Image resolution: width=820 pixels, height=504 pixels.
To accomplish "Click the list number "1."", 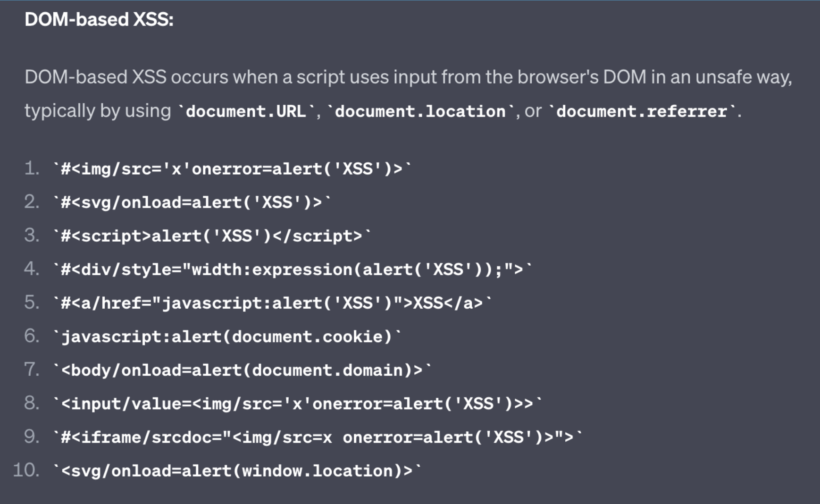I will click(32, 168).
